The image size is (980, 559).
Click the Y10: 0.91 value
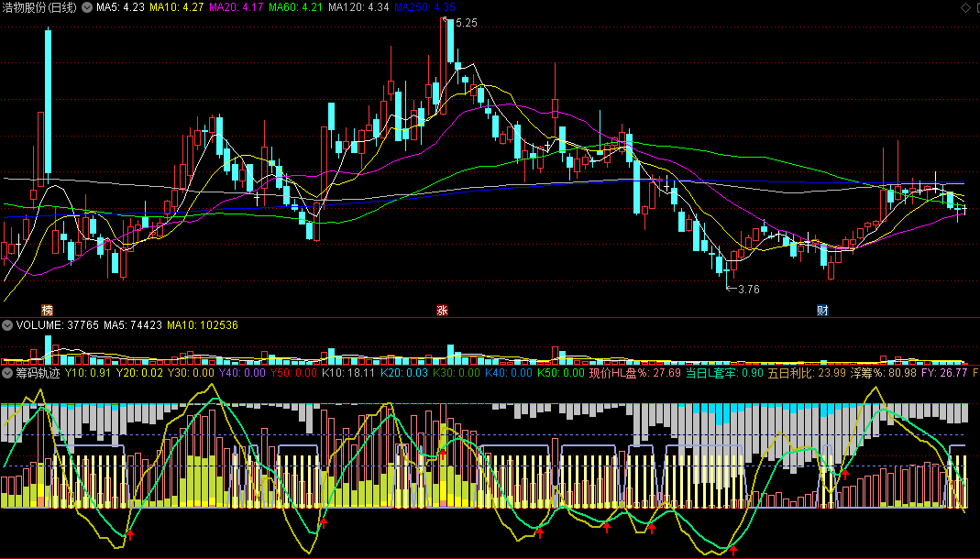pyautogui.click(x=87, y=373)
